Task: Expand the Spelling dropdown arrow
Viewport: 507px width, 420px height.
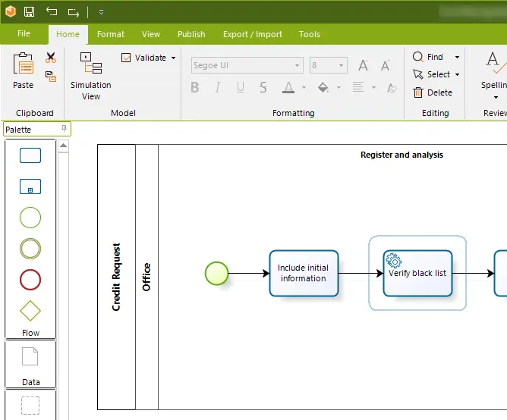Action: (x=496, y=97)
